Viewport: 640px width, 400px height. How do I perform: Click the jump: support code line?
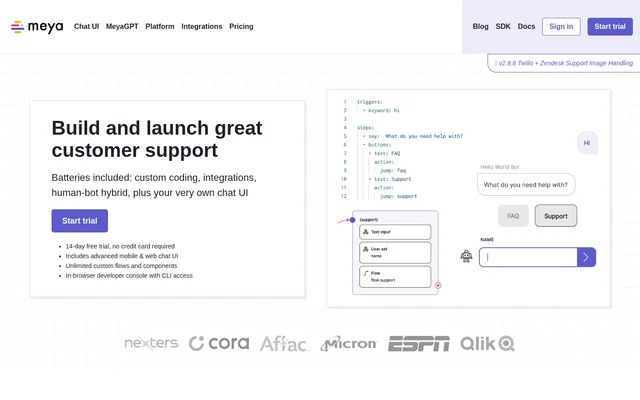point(398,196)
